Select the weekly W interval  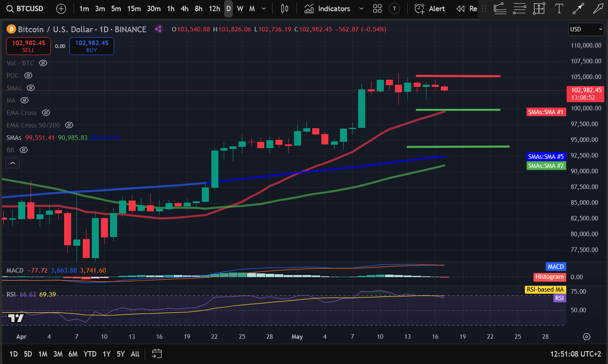240,9
